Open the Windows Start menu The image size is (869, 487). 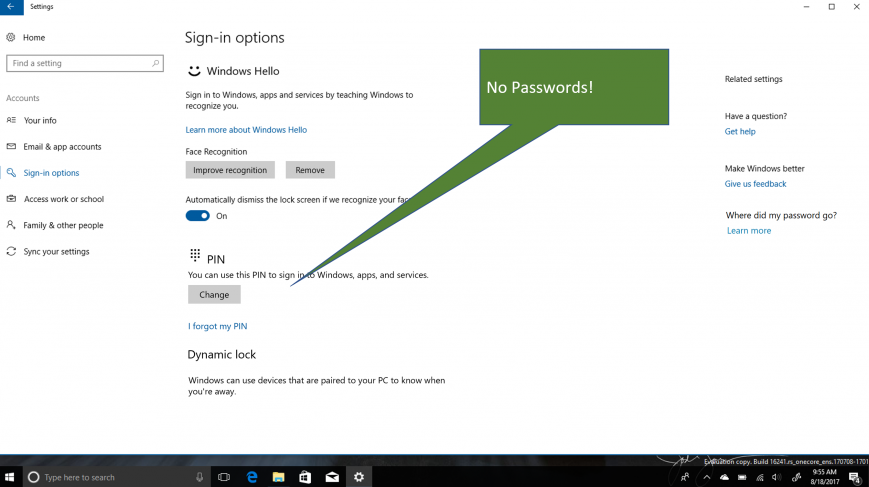point(11,477)
